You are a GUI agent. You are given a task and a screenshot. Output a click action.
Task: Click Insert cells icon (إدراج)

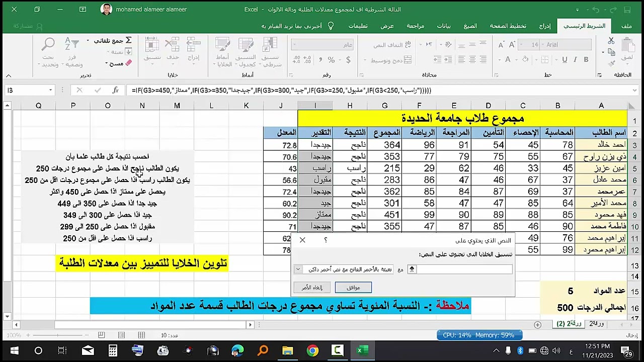click(193, 44)
